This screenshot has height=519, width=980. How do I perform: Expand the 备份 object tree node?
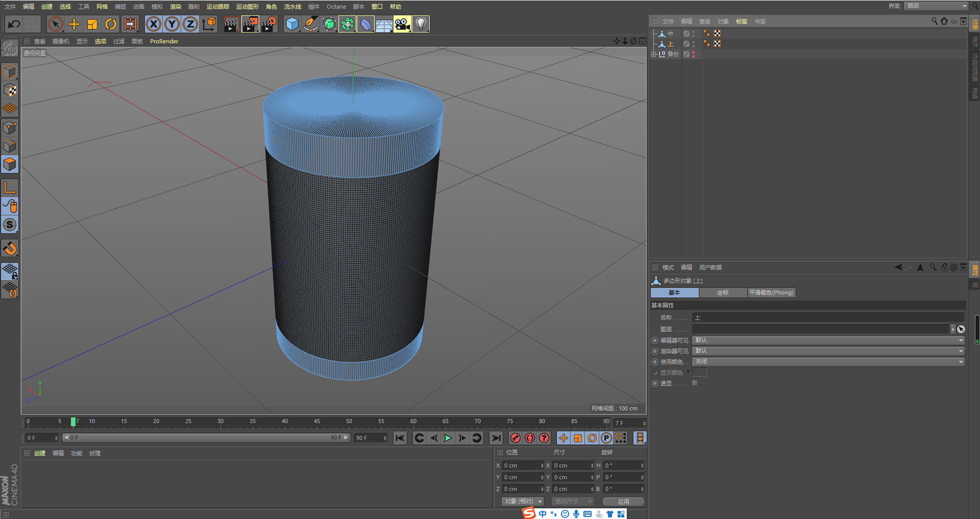pyautogui.click(x=654, y=54)
